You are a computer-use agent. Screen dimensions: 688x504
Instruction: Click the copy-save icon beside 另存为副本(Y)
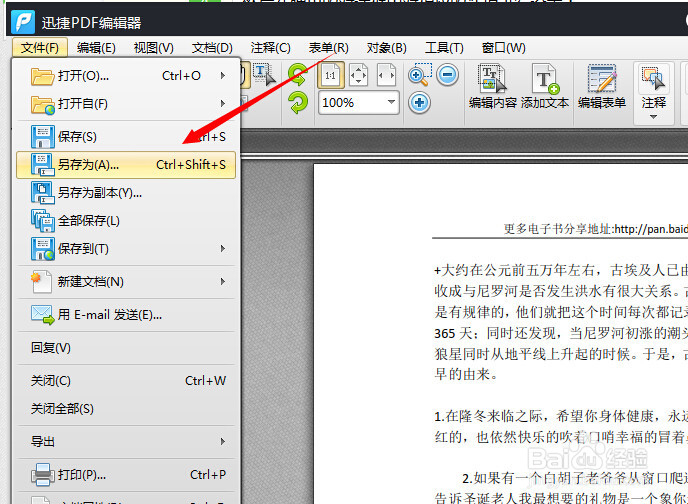tap(43, 193)
